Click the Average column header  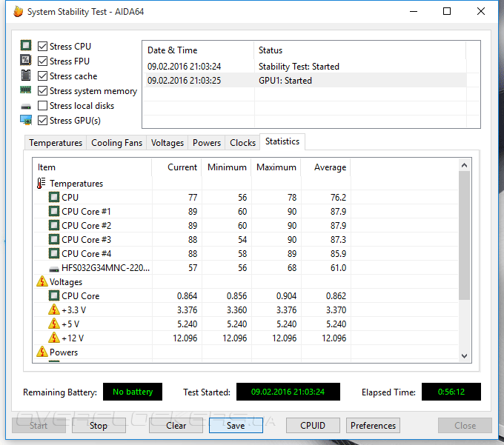click(325, 167)
